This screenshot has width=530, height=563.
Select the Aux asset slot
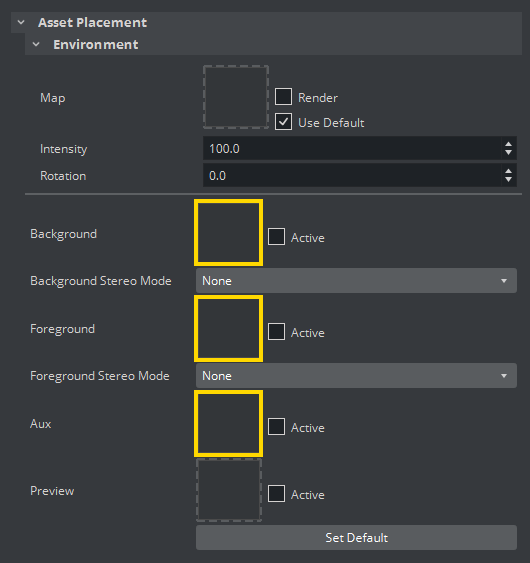pyautogui.click(x=228, y=423)
